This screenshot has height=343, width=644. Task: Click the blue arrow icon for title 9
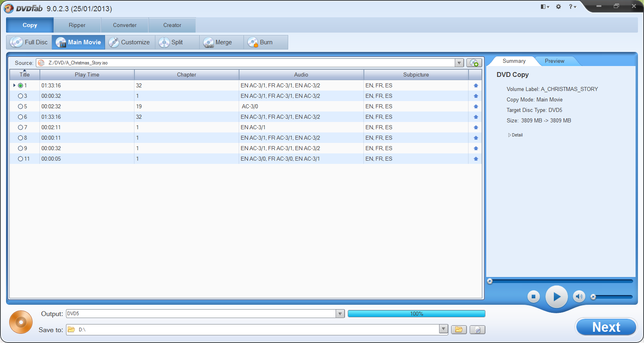tap(476, 148)
